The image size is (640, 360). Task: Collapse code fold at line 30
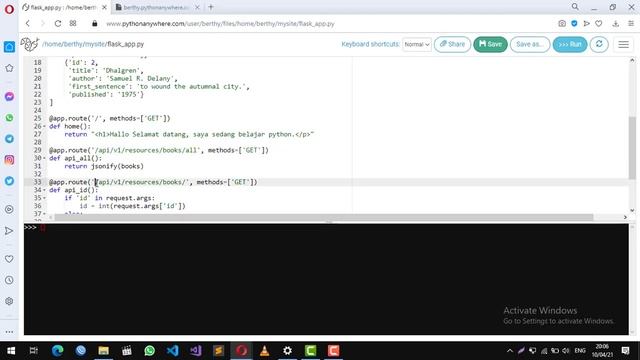point(44,158)
